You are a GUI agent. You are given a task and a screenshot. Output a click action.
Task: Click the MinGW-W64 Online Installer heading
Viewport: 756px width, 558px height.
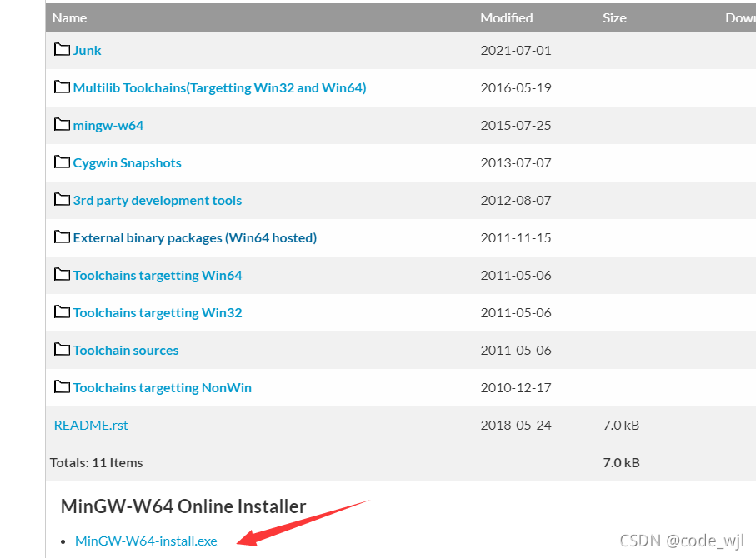[183, 506]
